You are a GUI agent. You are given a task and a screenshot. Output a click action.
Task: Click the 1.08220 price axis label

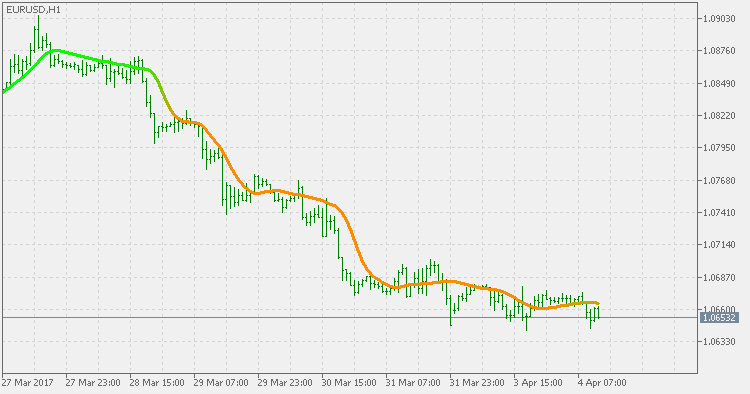pyautogui.click(x=719, y=116)
